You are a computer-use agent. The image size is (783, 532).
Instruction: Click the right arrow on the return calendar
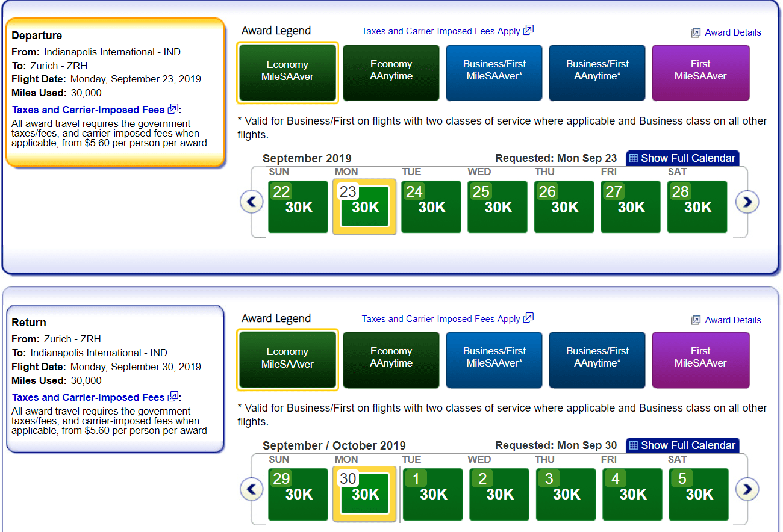tap(747, 489)
